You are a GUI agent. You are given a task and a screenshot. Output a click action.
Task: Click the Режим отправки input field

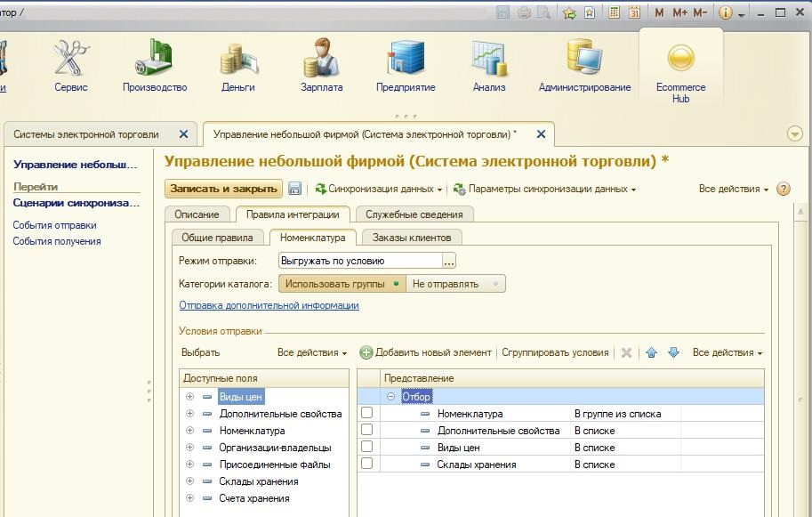[359, 261]
